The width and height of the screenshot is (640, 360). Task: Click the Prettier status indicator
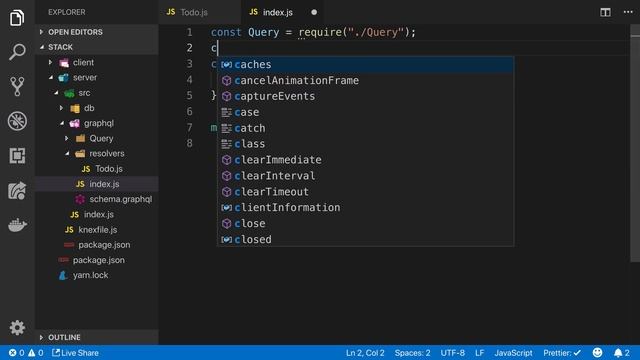click(x=562, y=353)
